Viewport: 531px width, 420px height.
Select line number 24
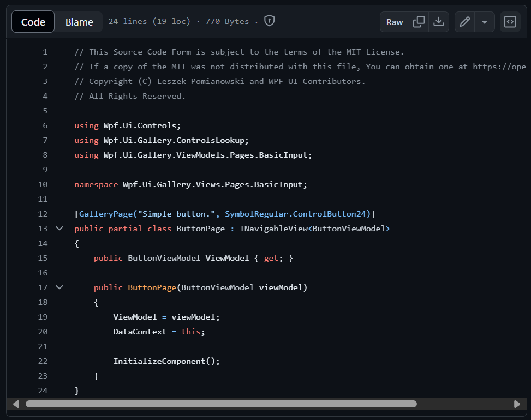tap(43, 391)
